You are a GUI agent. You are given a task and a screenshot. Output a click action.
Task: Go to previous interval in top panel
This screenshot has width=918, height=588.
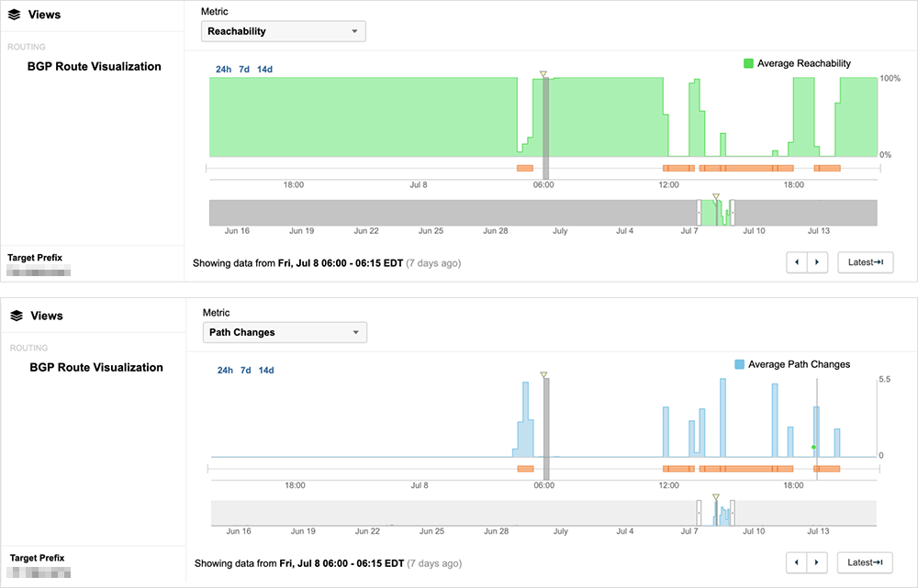click(797, 262)
